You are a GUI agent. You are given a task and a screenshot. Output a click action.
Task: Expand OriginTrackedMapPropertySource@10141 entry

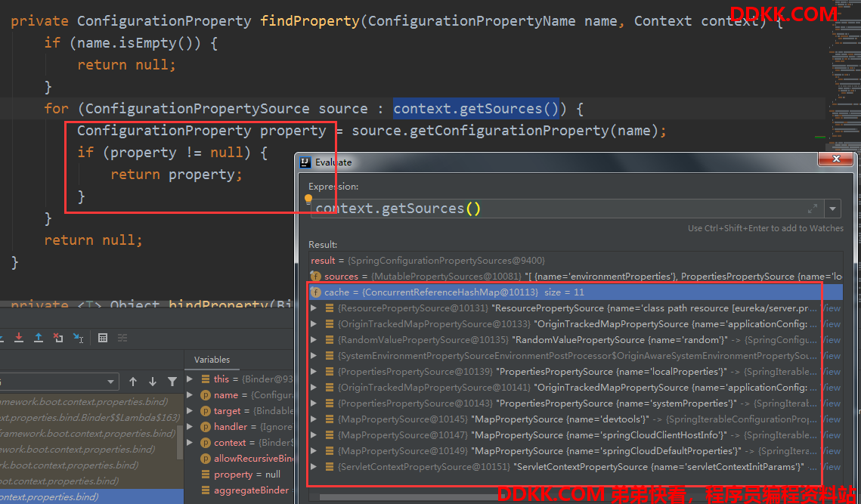pos(314,388)
